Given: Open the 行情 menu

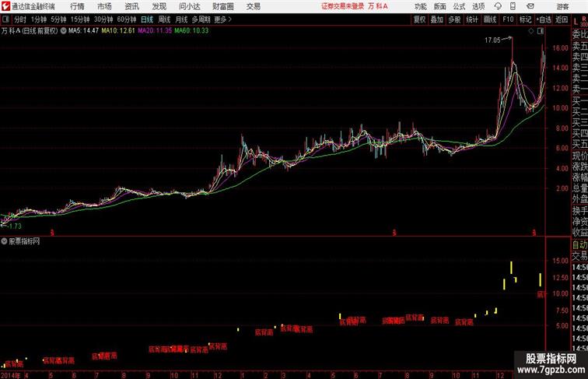Looking at the screenshot, I should coord(77,6).
